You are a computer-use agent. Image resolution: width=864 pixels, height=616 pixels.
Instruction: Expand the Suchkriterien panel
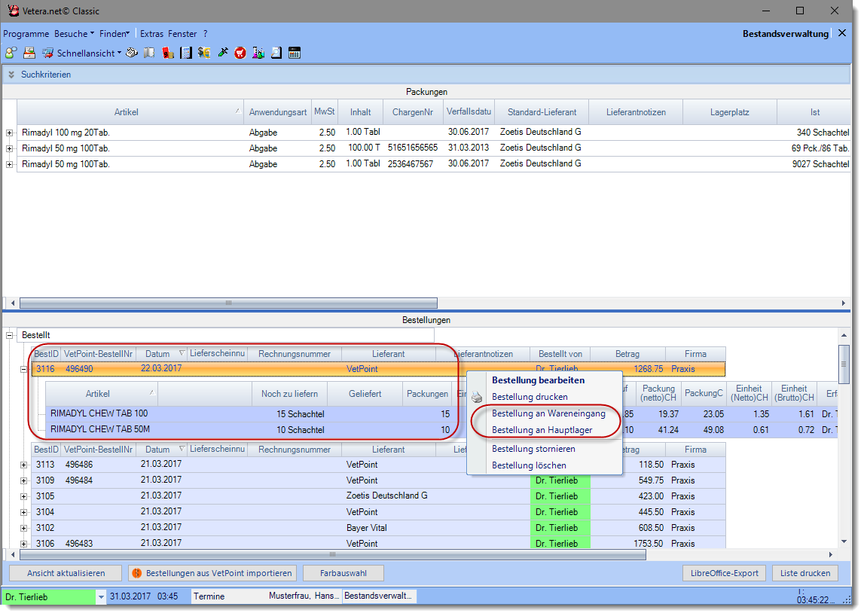point(11,75)
